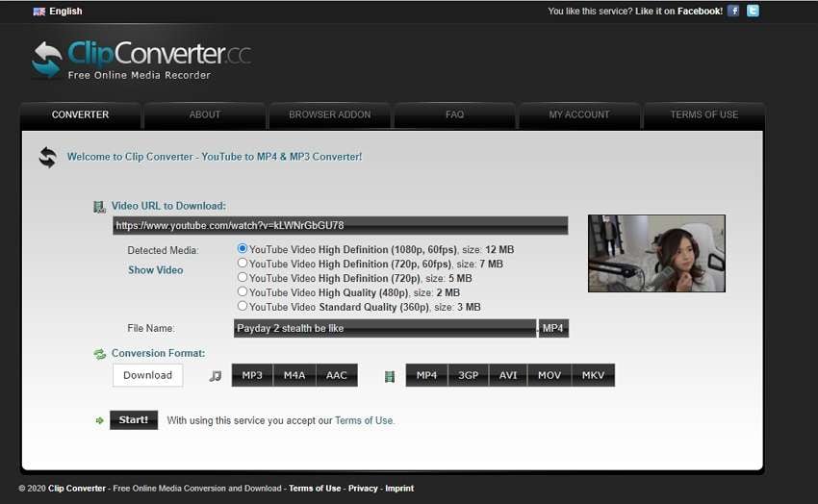Click the Welcome to Clip Converter heading
Screen dimensions: 818x504
[x=215, y=157]
